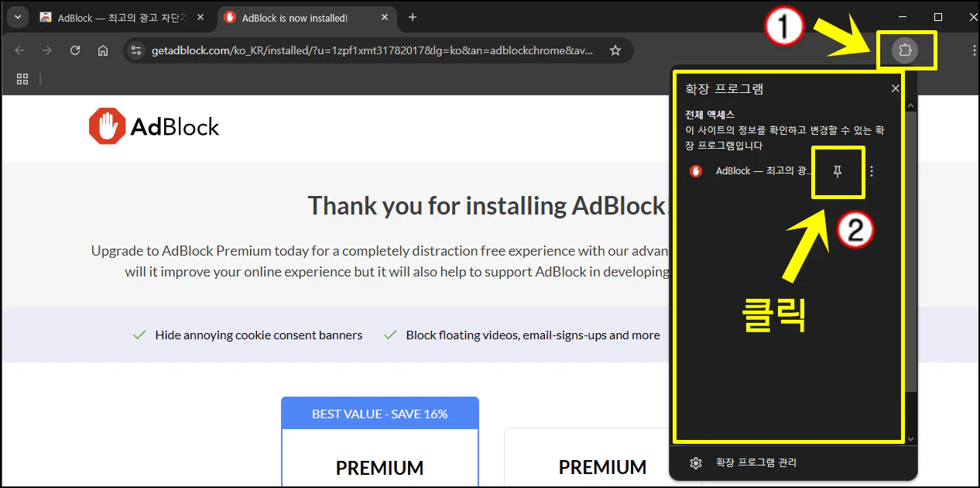The width and height of the screenshot is (980, 488).
Task: Maximize the Chrome window
Action: point(938,17)
